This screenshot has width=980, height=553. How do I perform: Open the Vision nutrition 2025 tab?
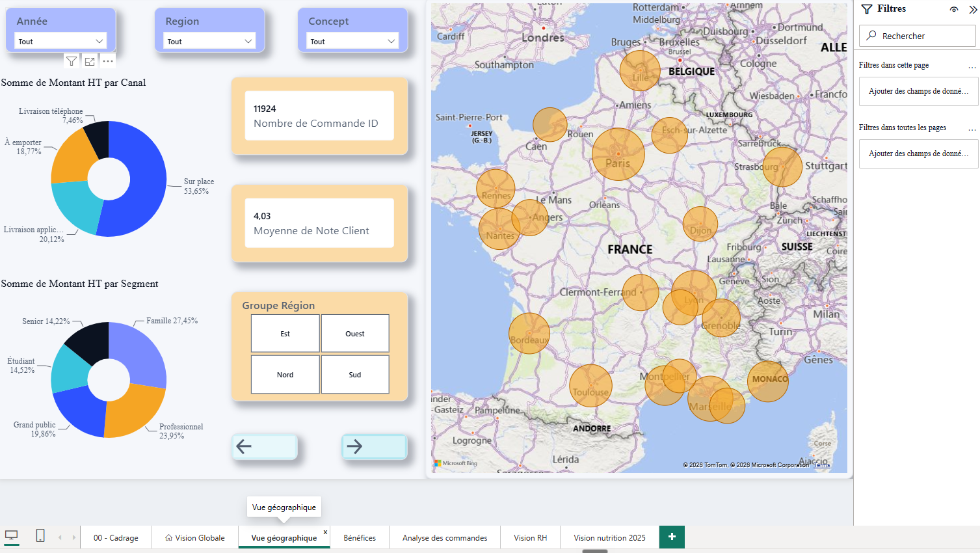click(609, 537)
